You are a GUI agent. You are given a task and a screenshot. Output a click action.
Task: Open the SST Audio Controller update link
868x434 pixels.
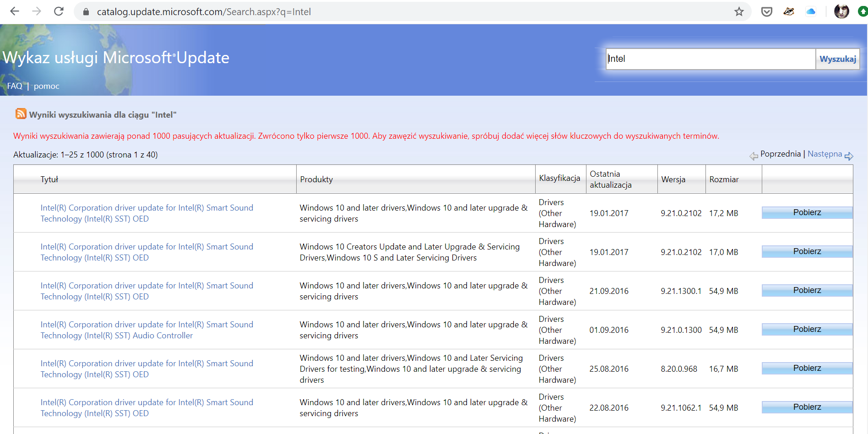point(146,330)
